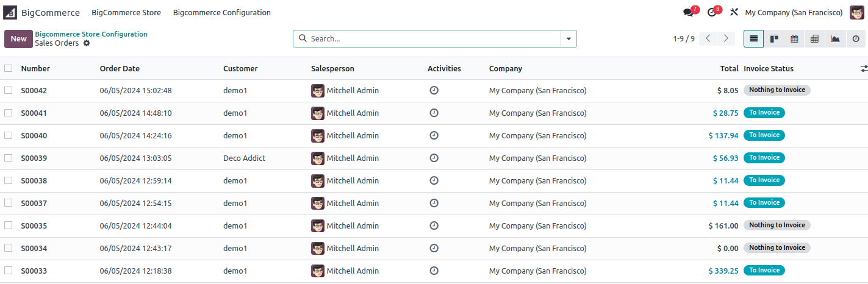
Task: Go to previous page of records
Action: click(708, 38)
